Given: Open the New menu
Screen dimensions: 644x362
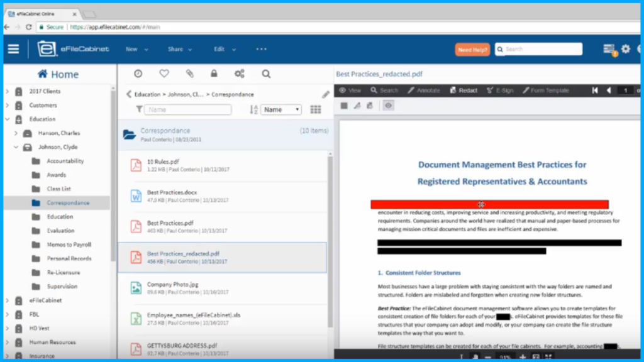Looking at the screenshot, I should 136,49.
